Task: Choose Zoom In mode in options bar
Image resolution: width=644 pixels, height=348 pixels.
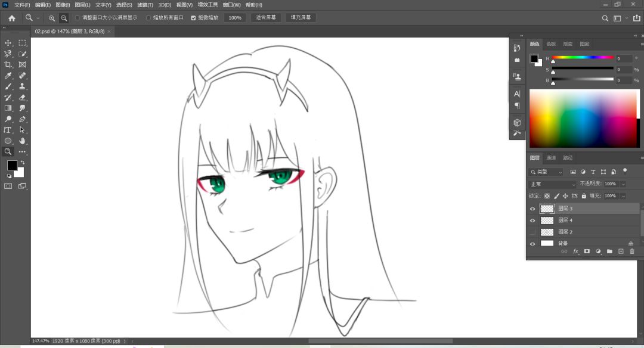Action: click(x=52, y=18)
